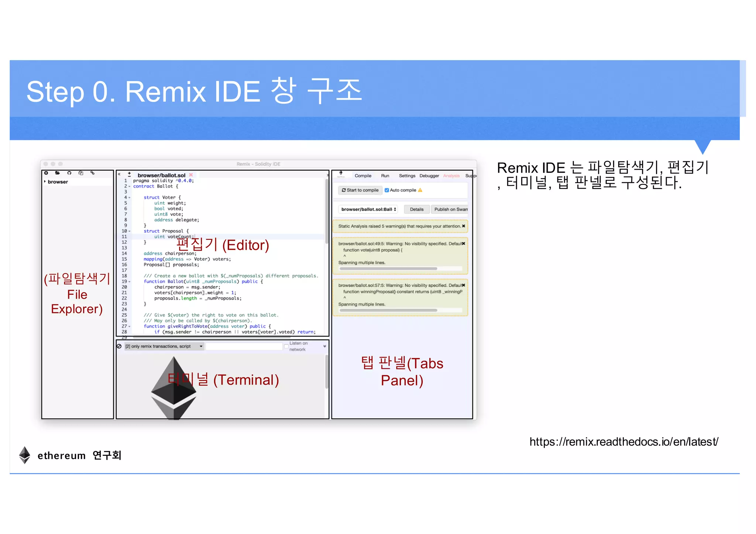Click line number 14 in the gutter

click(x=124, y=254)
